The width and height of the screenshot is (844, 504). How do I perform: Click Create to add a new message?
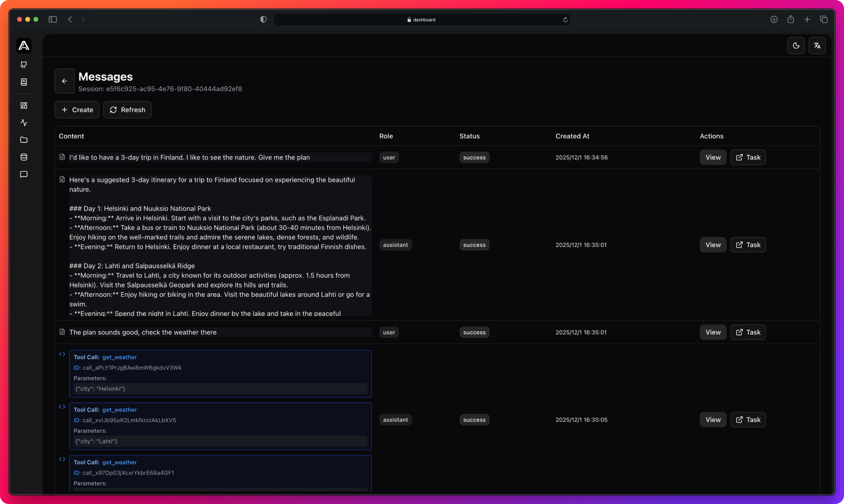pyautogui.click(x=77, y=110)
